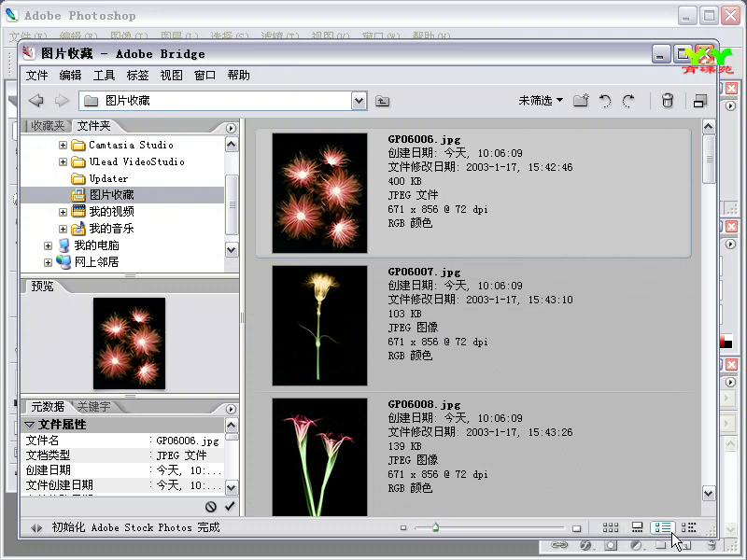Click largest thumbnail size icon

coord(576,528)
